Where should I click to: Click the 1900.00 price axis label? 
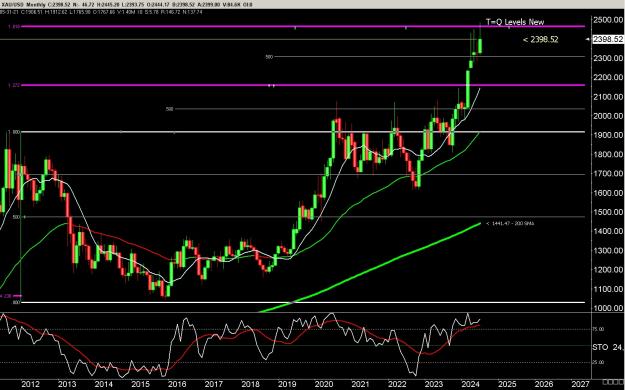point(608,135)
